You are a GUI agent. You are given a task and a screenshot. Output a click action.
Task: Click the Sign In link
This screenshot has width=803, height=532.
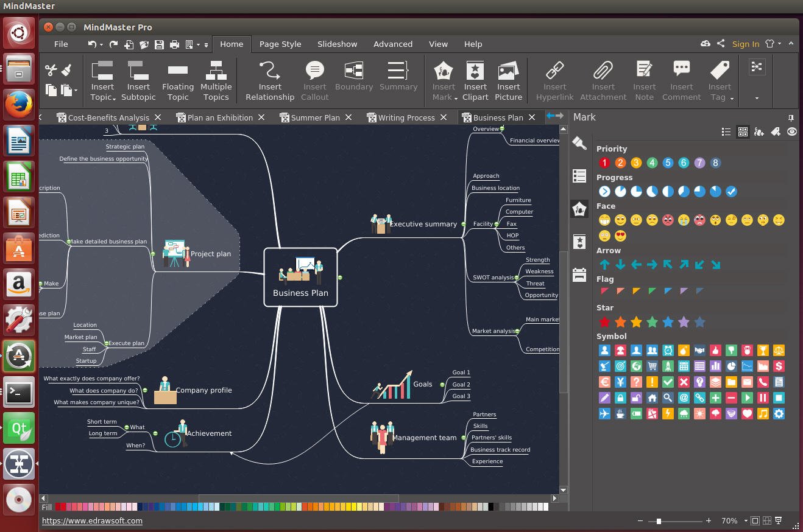[745, 44]
